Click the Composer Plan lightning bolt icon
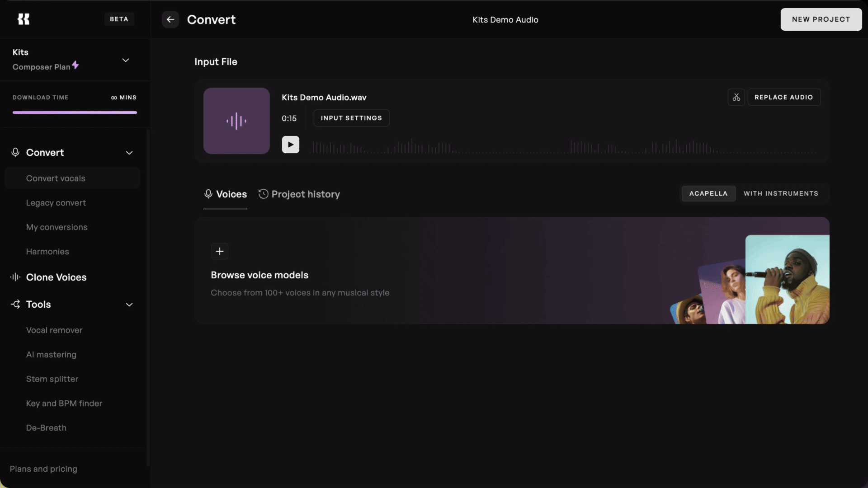Image resolution: width=868 pixels, height=488 pixels. pyautogui.click(x=75, y=65)
